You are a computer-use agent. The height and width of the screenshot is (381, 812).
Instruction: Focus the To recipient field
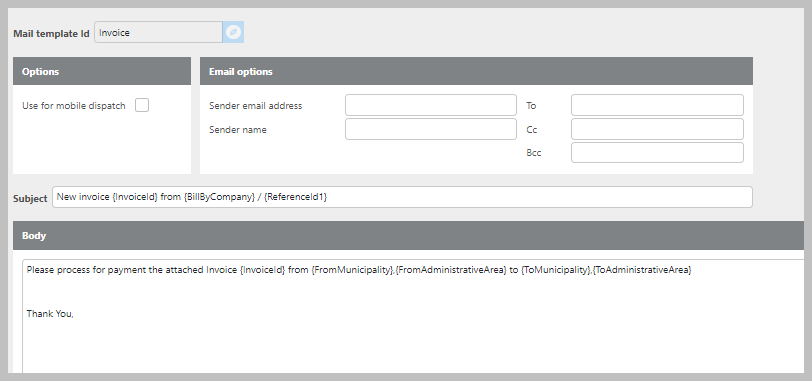657,105
